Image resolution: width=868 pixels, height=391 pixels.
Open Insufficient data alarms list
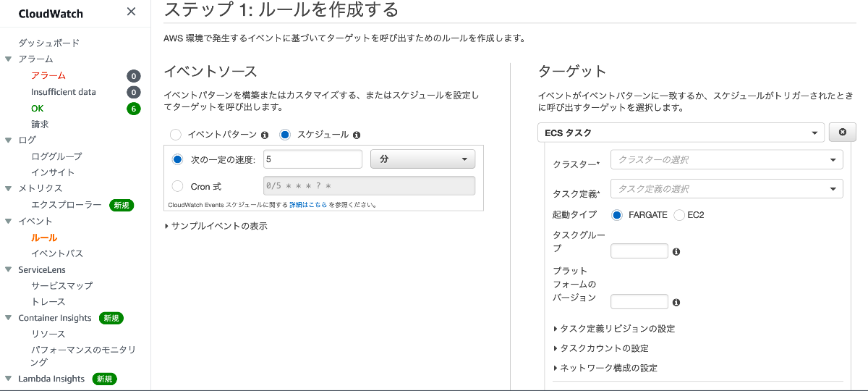(x=64, y=92)
